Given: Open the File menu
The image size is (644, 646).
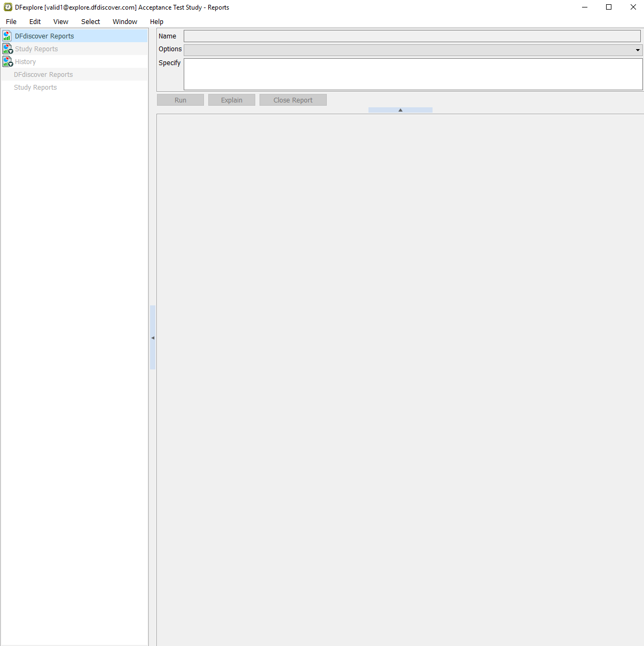Looking at the screenshot, I should coord(11,22).
